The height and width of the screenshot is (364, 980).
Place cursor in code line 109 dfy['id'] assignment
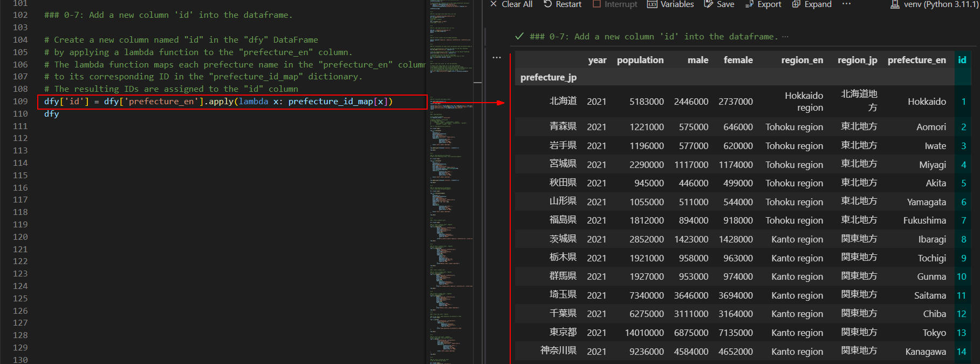click(218, 102)
